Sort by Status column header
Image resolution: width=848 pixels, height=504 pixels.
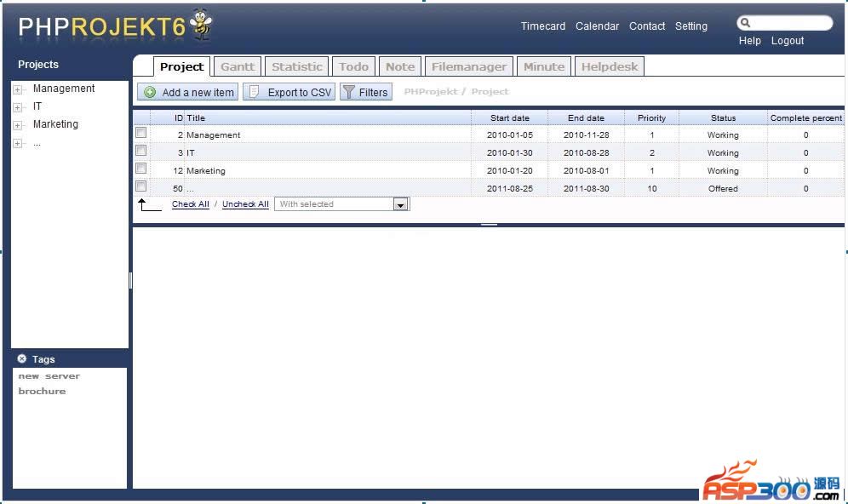pyautogui.click(x=723, y=117)
